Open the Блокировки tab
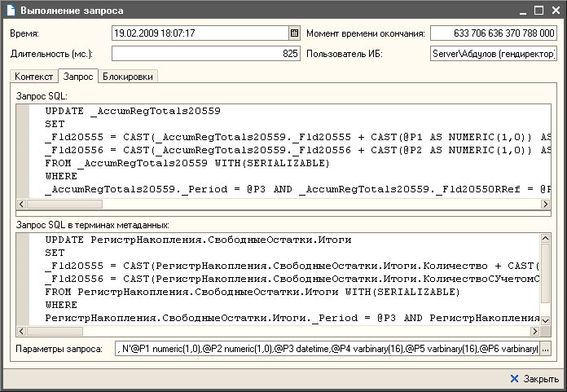The width and height of the screenshot is (567, 392). pos(128,77)
